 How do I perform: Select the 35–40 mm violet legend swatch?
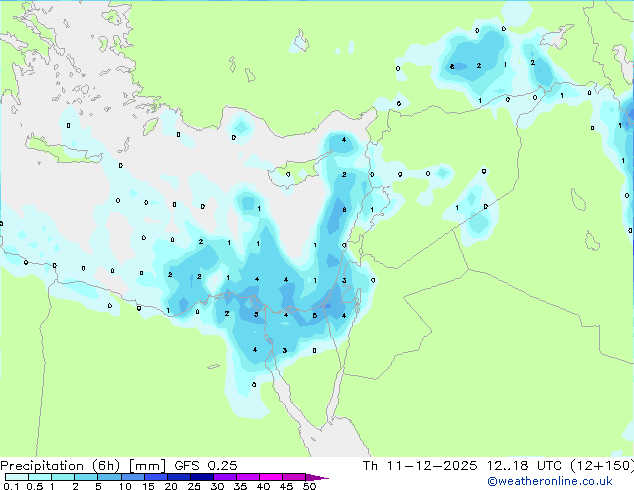[247, 477]
